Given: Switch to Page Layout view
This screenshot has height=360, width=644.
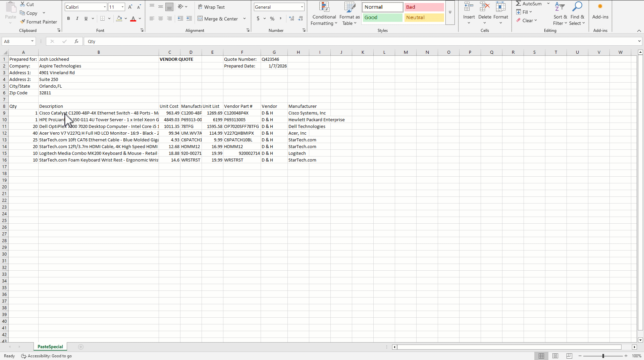Looking at the screenshot, I should [555, 356].
